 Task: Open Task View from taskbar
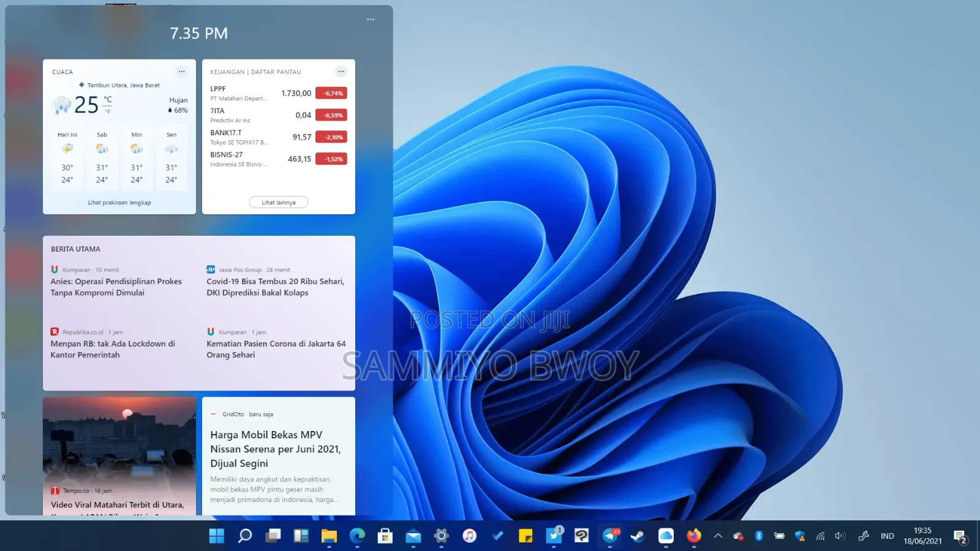[x=273, y=536]
